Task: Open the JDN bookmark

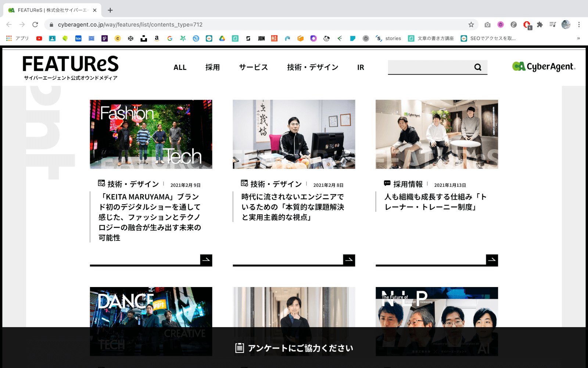Action: tap(261, 38)
